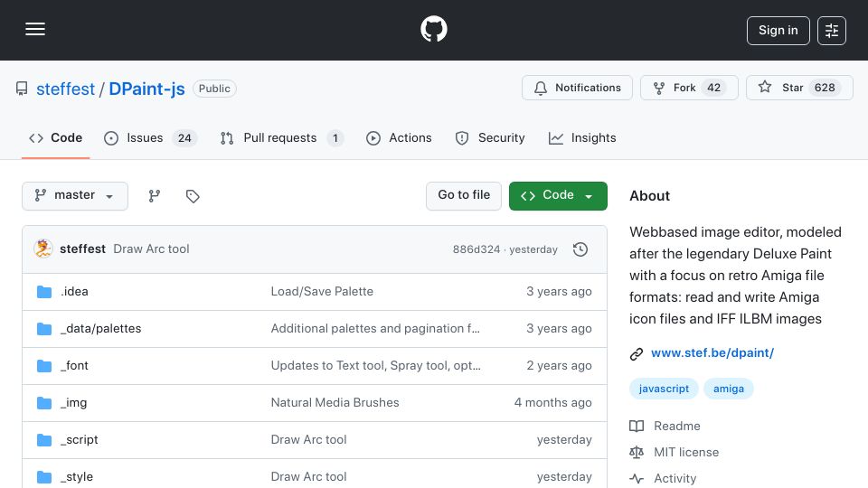The image size is (868, 488).
Task: Click folder icon for _img
Action: click(44, 403)
